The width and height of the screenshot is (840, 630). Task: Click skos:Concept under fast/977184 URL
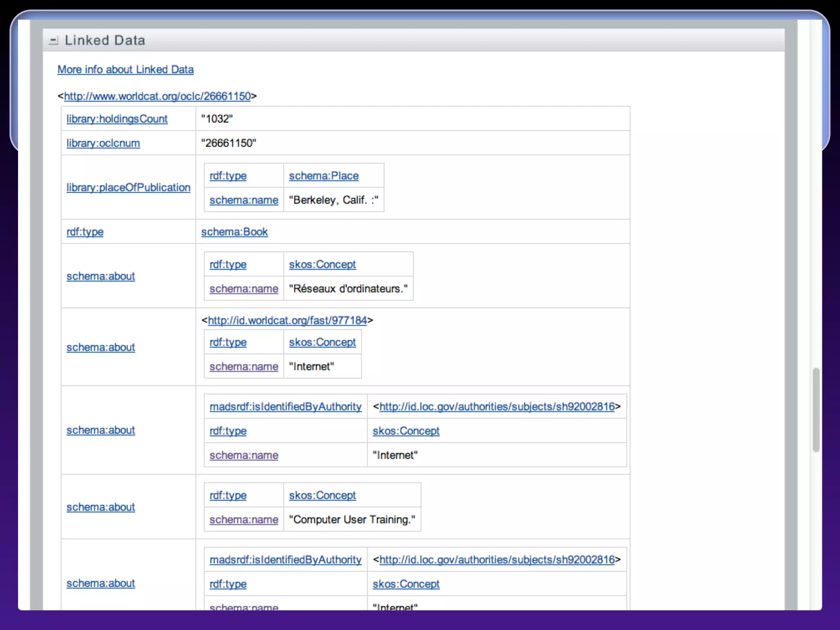tap(322, 342)
